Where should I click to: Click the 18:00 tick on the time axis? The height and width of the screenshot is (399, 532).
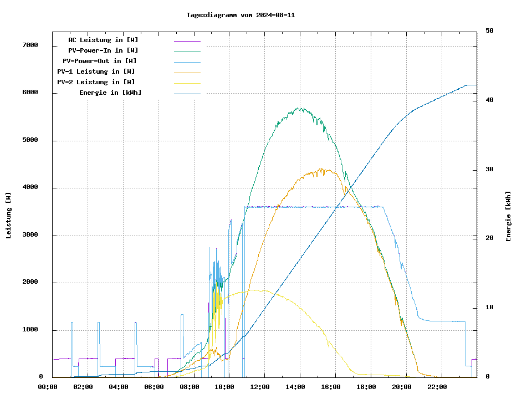point(366,387)
